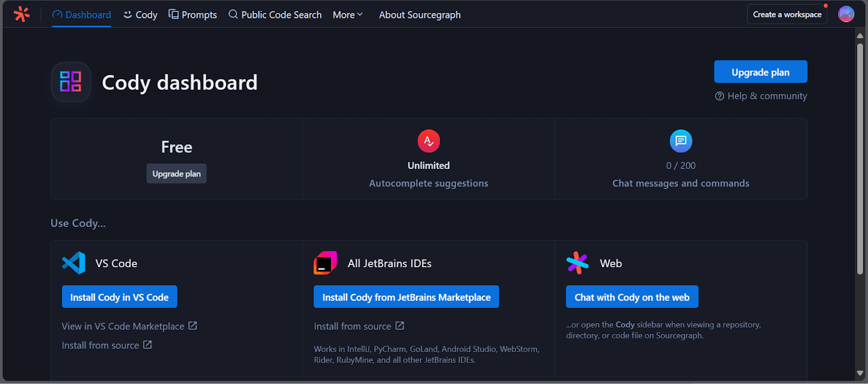Click the JetBrains logo icon

pyautogui.click(x=325, y=263)
